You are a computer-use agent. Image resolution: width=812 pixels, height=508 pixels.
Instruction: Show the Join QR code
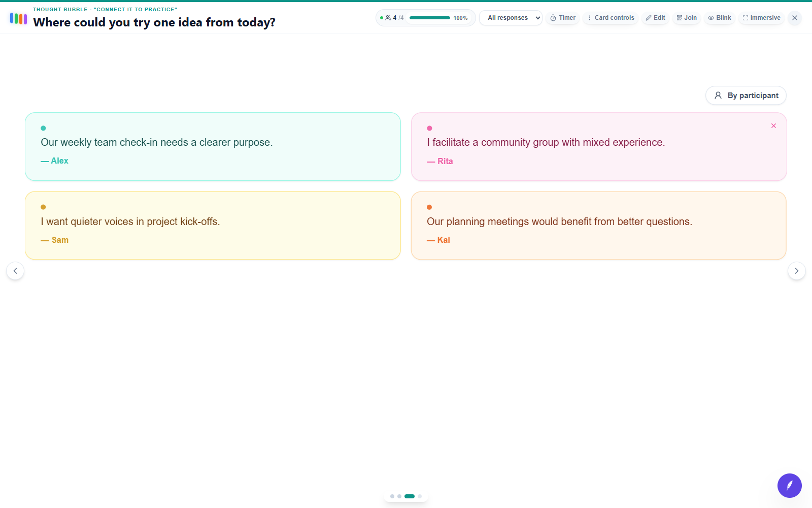point(687,18)
